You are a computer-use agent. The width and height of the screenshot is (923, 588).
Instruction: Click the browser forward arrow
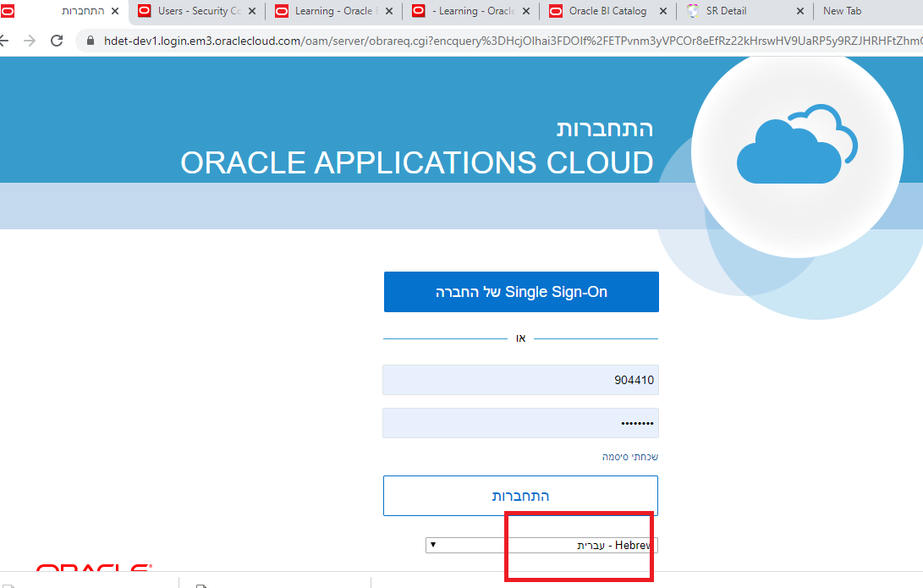click(30, 41)
